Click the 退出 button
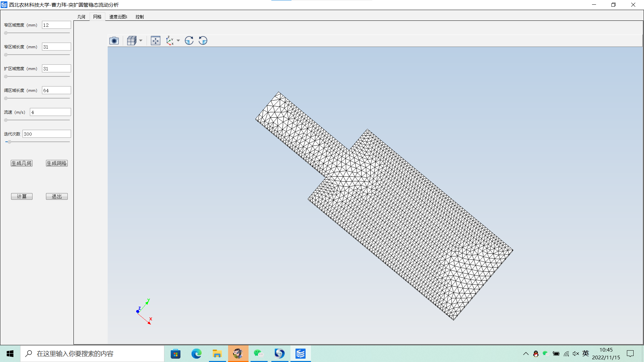This screenshot has height=362, width=644. pyautogui.click(x=57, y=196)
